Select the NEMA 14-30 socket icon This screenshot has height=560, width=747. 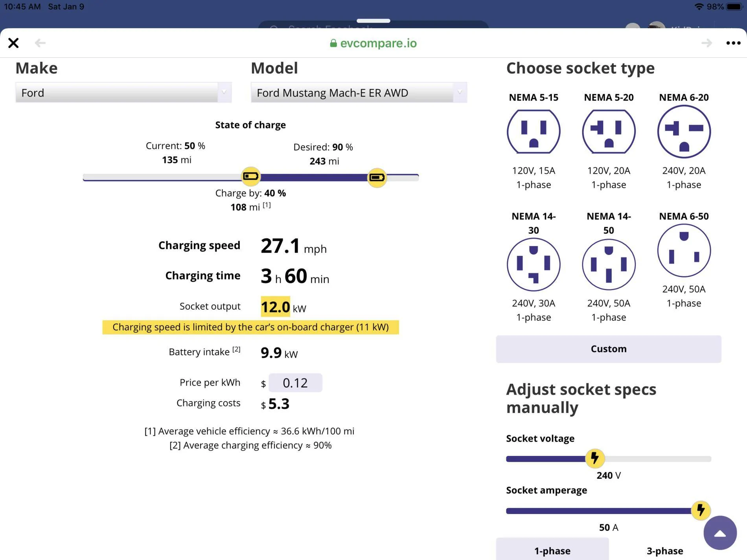(534, 264)
